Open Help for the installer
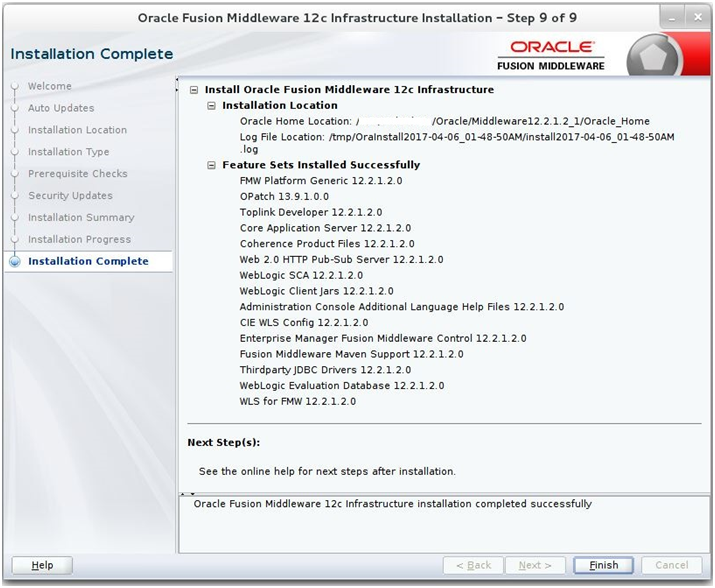 42,565
